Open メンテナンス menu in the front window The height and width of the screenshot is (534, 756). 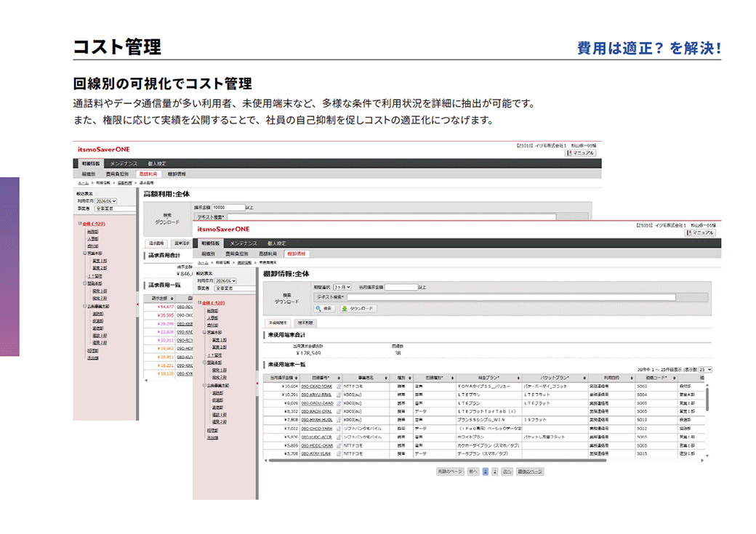click(244, 243)
